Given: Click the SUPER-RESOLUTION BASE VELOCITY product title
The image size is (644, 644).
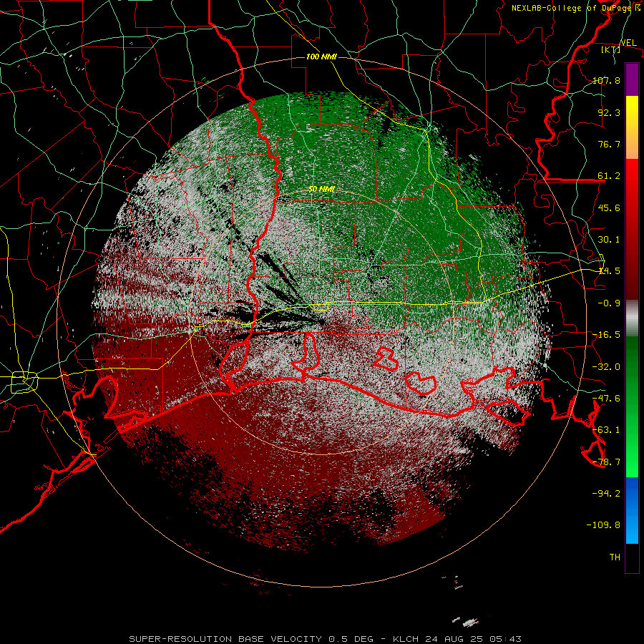Looking at the screenshot, I should coord(225,639).
